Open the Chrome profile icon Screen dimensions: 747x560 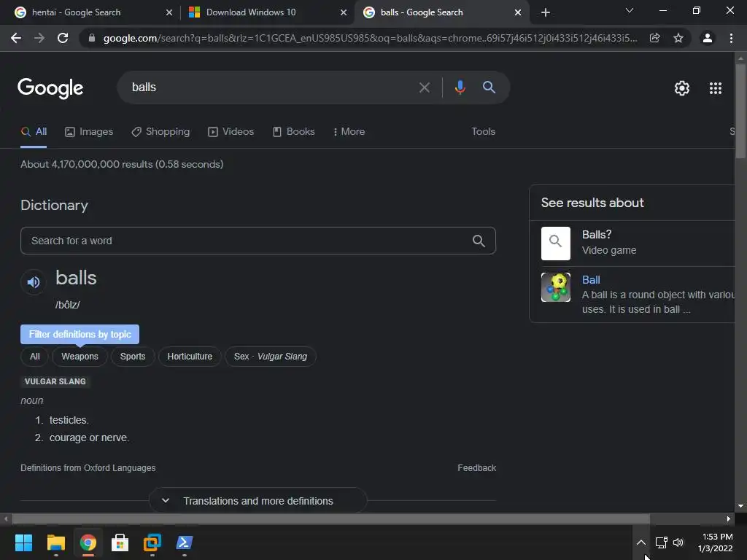click(x=708, y=38)
